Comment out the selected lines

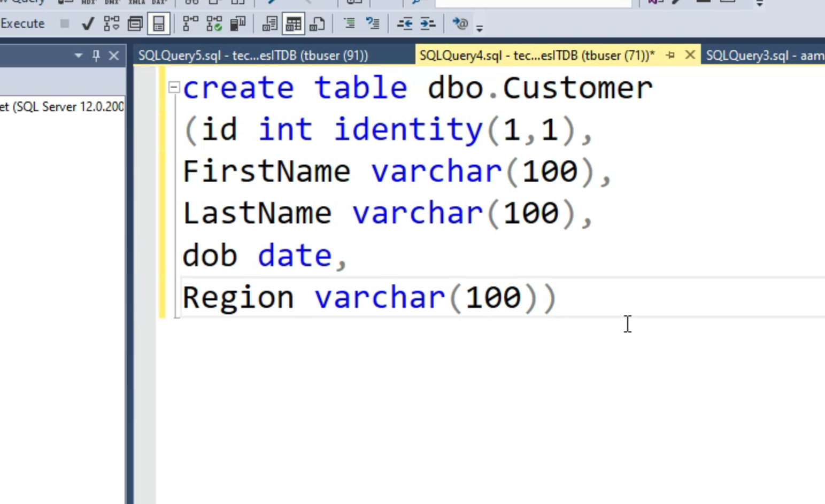pyautogui.click(x=349, y=24)
